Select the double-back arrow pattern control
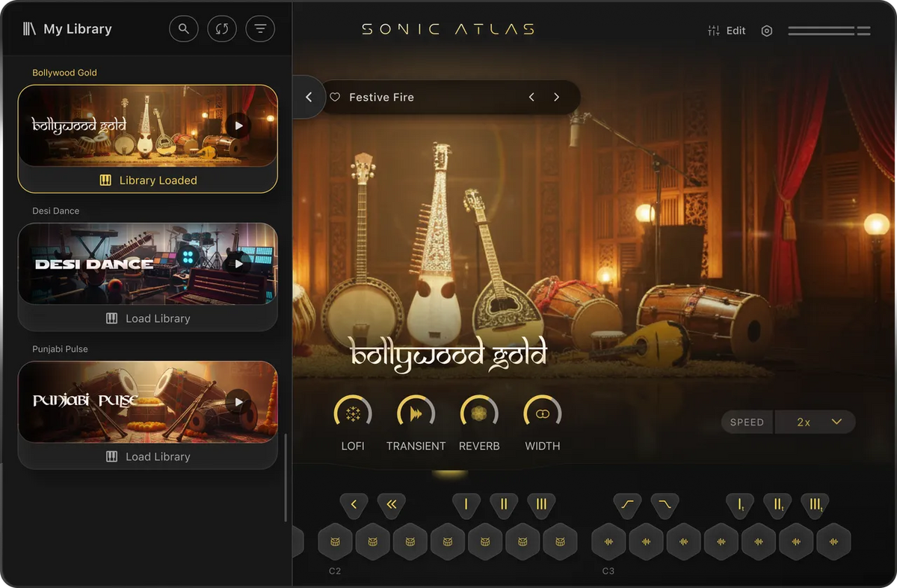Viewport: 897px width, 588px height. [x=392, y=505]
